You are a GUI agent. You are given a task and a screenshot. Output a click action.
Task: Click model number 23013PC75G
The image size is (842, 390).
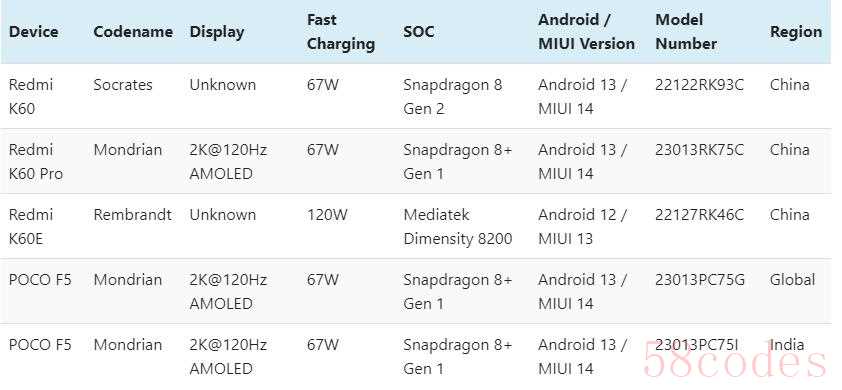700,280
